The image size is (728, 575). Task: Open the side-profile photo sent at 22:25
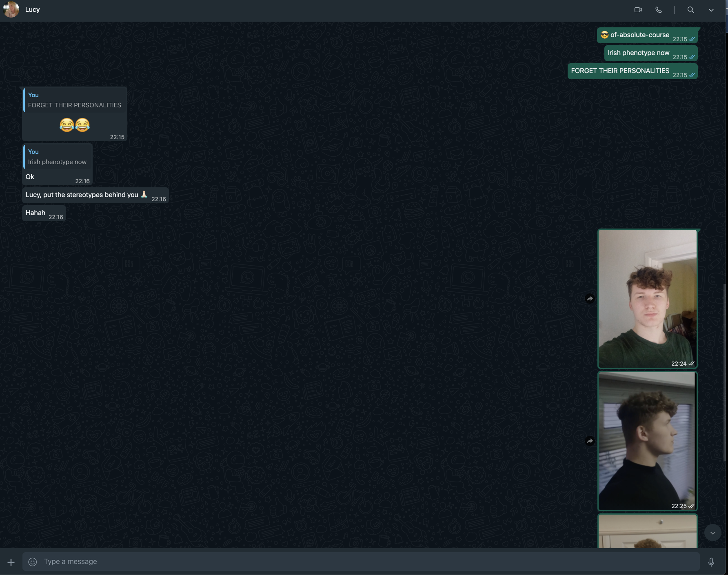[x=648, y=441]
